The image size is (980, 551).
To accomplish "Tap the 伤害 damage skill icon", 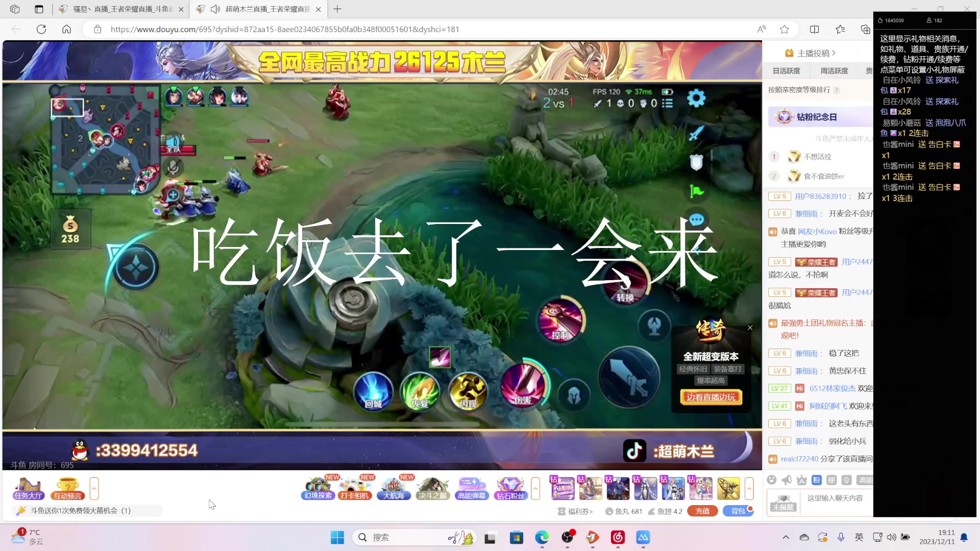I will pos(523,385).
